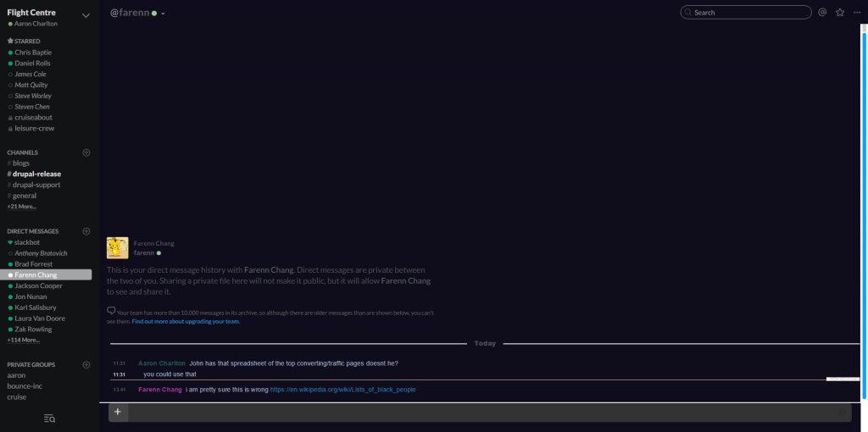Follow the Find out more about upgrading link
868x432 pixels.
coord(186,321)
